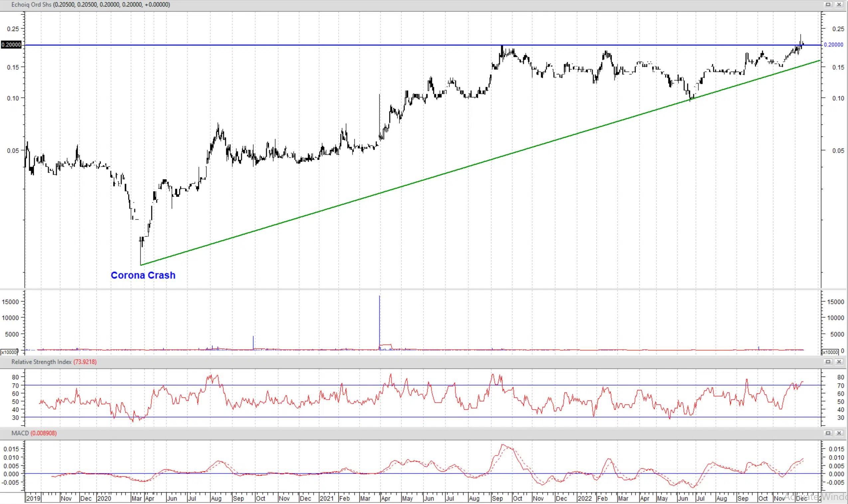Select the Corona Crash text annotation
The width and height of the screenshot is (848, 504).
[x=143, y=275]
